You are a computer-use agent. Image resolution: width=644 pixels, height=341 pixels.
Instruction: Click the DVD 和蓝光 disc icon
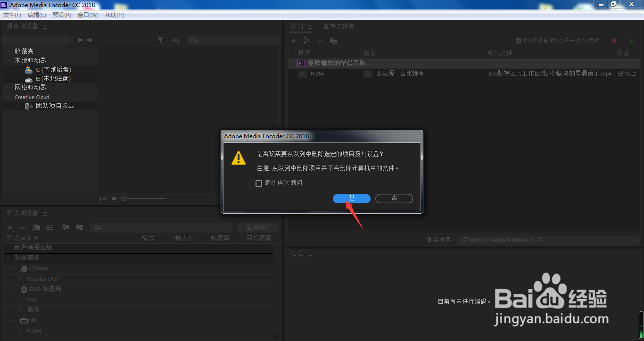point(24,289)
